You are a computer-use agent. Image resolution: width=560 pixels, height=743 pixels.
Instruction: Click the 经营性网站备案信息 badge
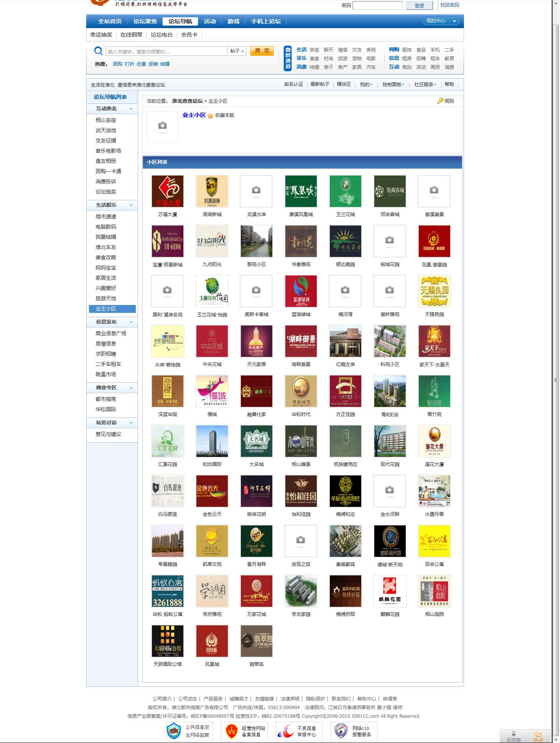pos(244,732)
